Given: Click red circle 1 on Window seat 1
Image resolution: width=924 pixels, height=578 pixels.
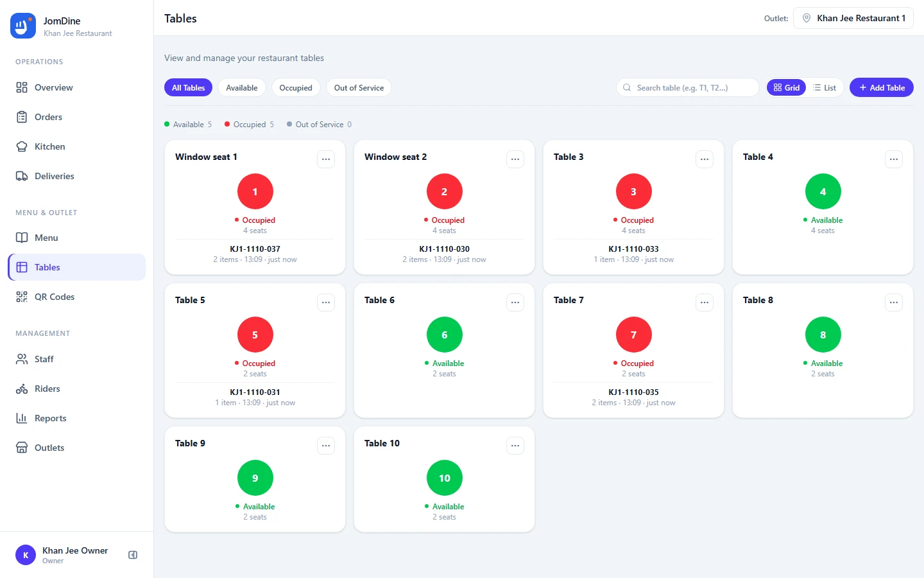Looking at the screenshot, I should pos(255,191).
